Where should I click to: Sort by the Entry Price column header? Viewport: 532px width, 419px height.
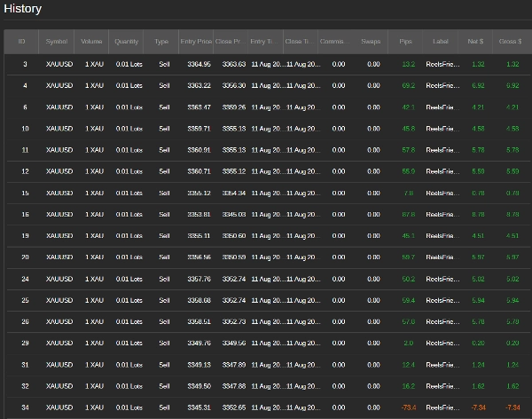click(196, 41)
